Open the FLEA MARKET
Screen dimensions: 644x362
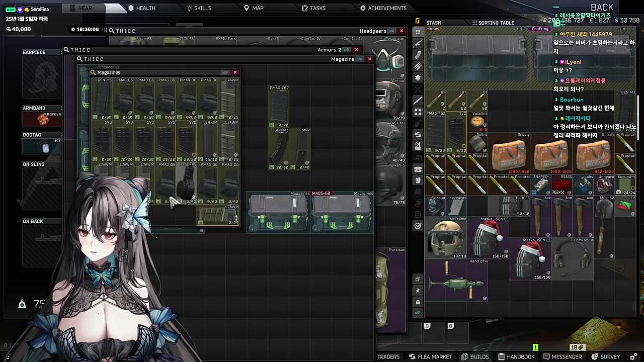[430, 356]
